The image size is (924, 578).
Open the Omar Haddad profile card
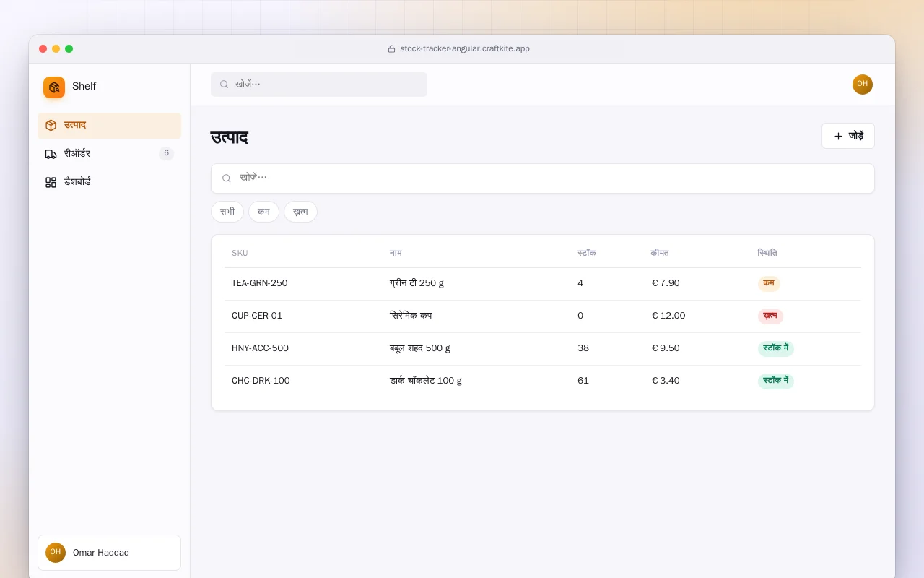tap(109, 553)
